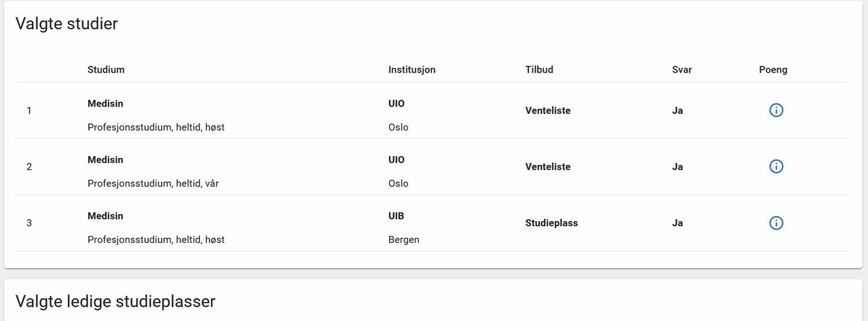This screenshot has width=868, height=321.
Task: Click the Valgte ledige studieplasser heading
Action: pos(115,301)
